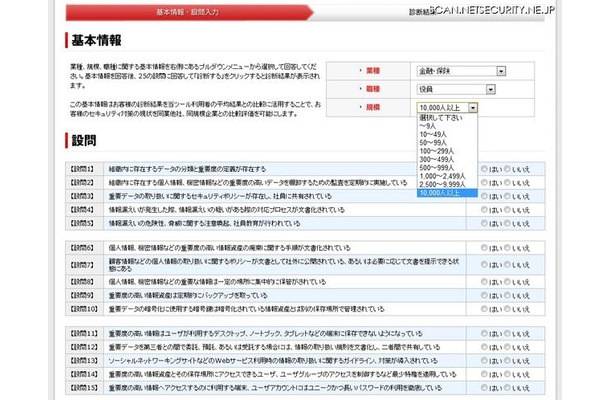Viewport: 610px width, 400px height.
Task: Tick いいえ on 設問9 backup question
Action: [507, 295]
